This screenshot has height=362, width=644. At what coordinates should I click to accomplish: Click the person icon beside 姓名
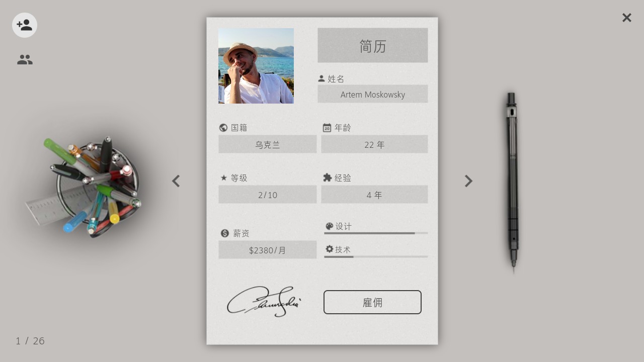click(x=321, y=78)
